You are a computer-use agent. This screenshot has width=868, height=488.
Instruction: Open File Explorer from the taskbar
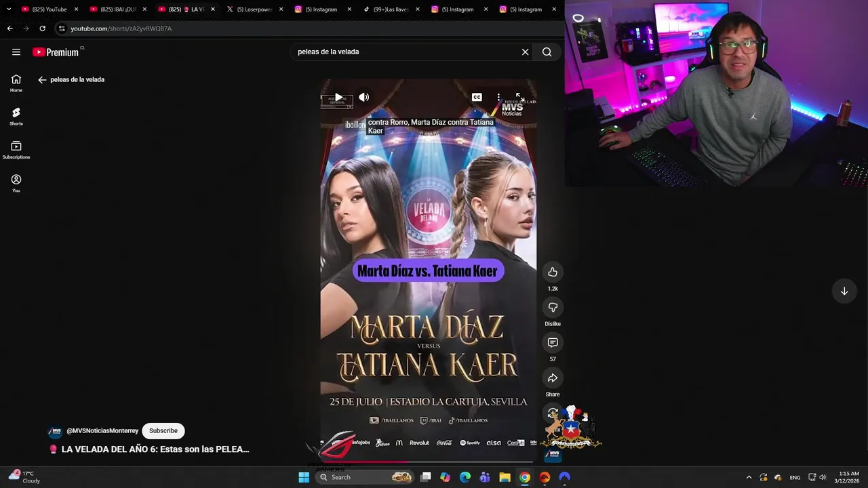(505, 477)
